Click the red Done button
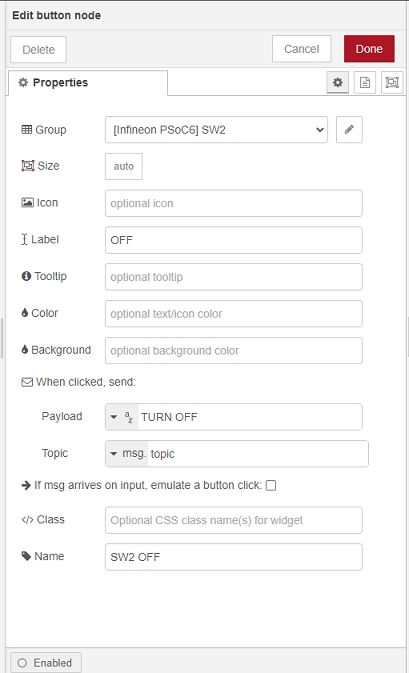This screenshot has width=409, height=673. tap(369, 49)
